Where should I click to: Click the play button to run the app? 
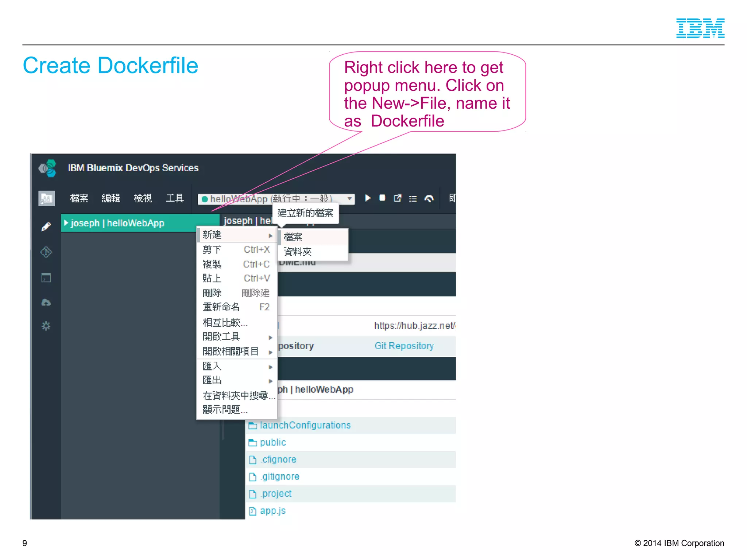click(368, 198)
